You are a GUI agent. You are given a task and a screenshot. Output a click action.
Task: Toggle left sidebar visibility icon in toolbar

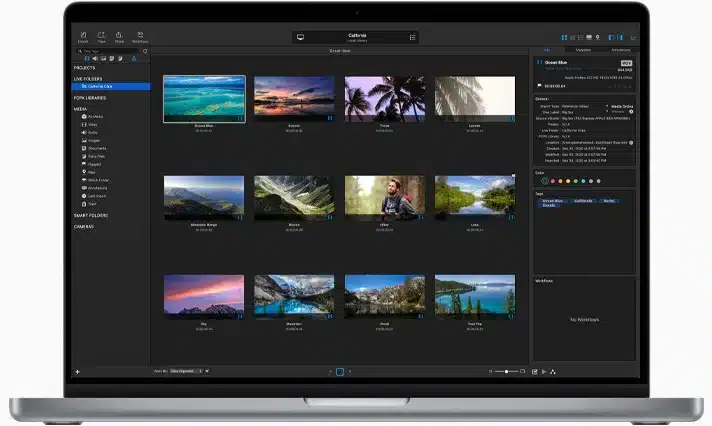pos(611,37)
